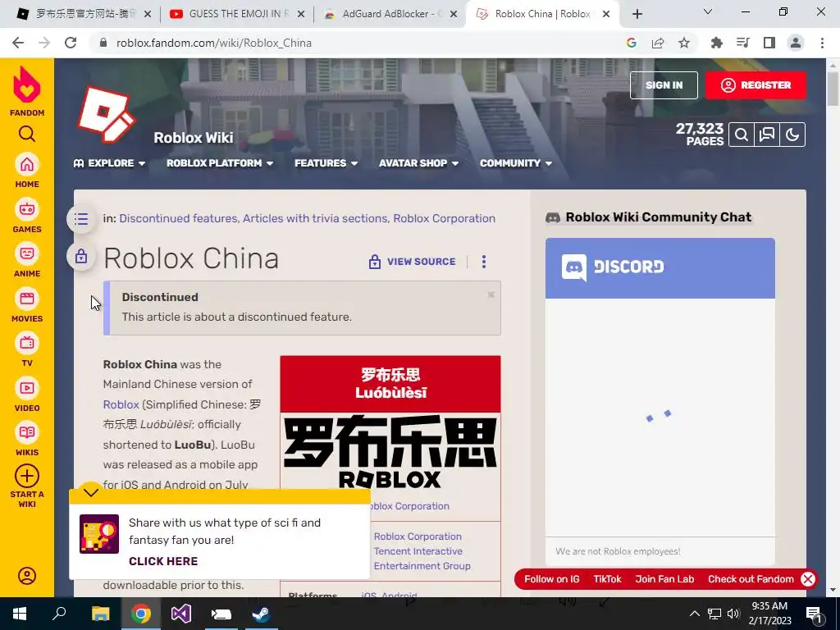Click Start a Wiki plus icon
The image size is (840, 630).
pyautogui.click(x=27, y=476)
